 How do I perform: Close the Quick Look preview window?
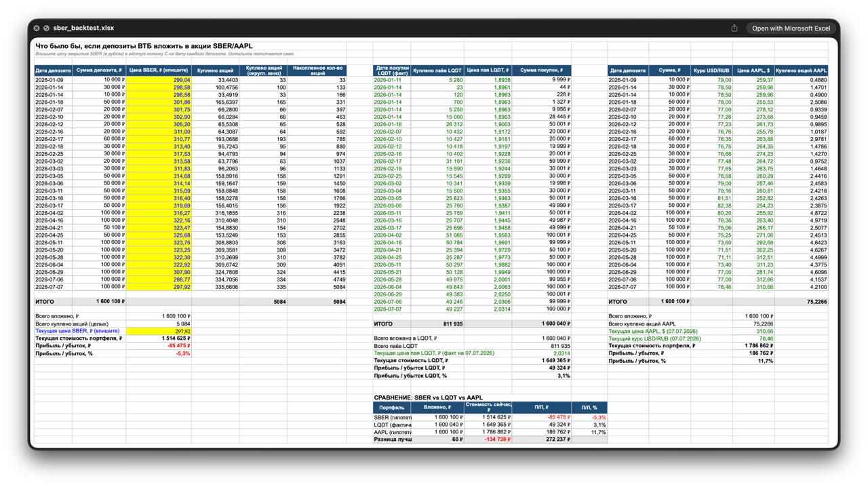tap(37, 28)
